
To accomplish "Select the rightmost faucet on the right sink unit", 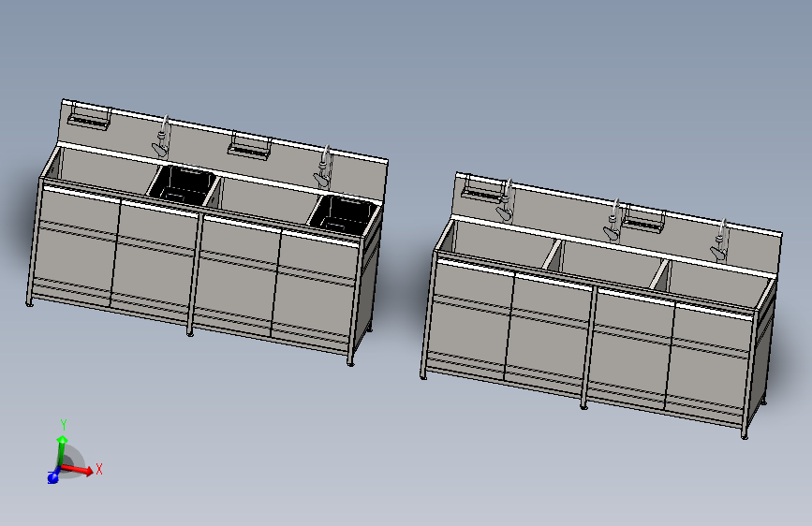I will click(719, 240).
